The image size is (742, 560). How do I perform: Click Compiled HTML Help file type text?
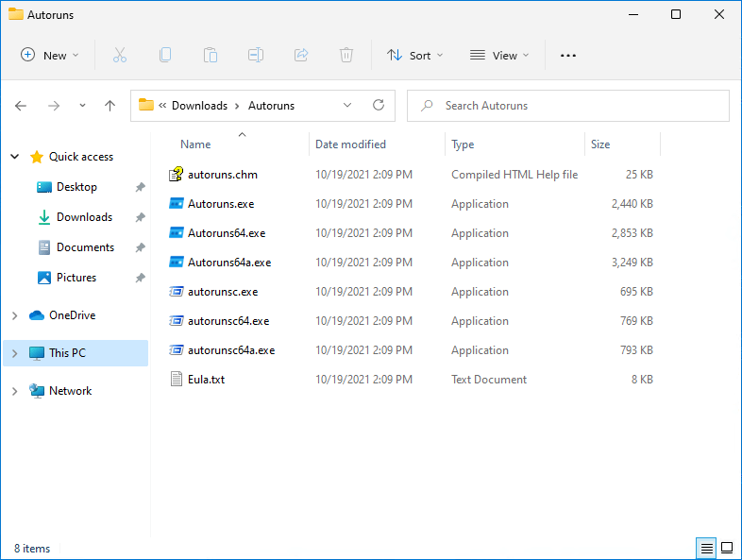click(514, 174)
